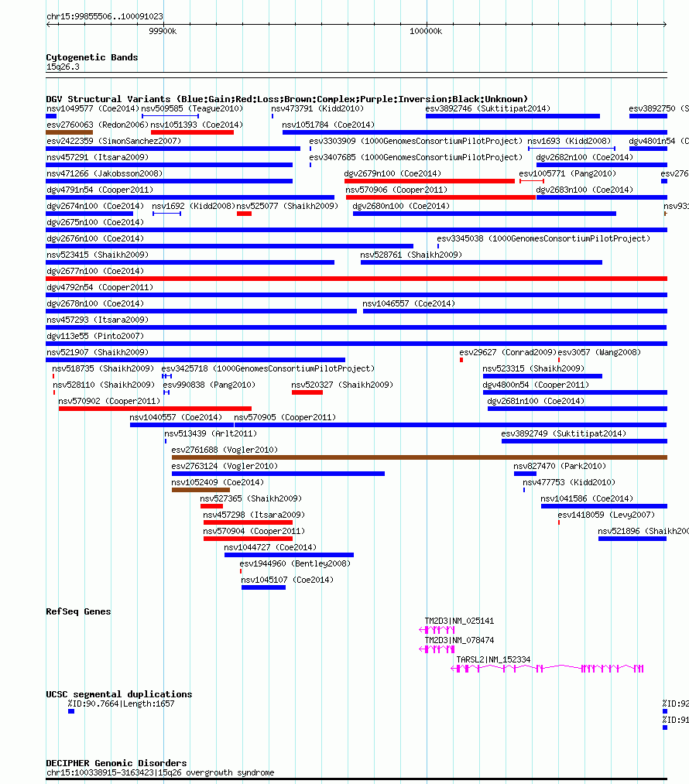Select the nsv471266 (Jakobsson2008) variant
This screenshot has width=689, height=784.
[x=169, y=181]
